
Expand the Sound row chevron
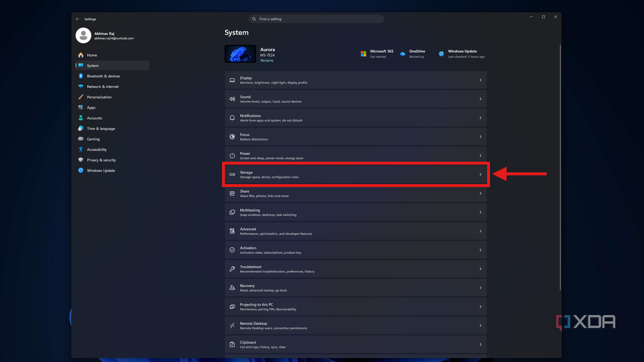480,99
